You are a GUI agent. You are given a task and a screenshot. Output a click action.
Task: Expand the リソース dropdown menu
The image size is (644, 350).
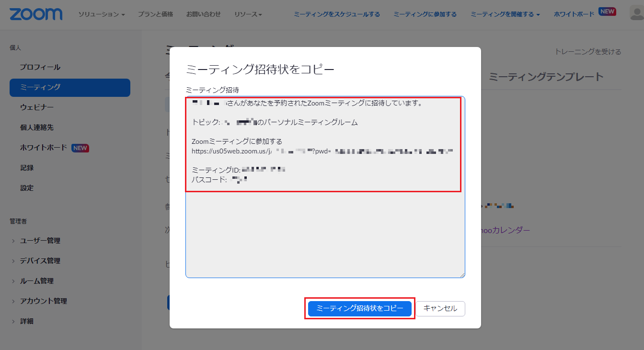pyautogui.click(x=248, y=14)
